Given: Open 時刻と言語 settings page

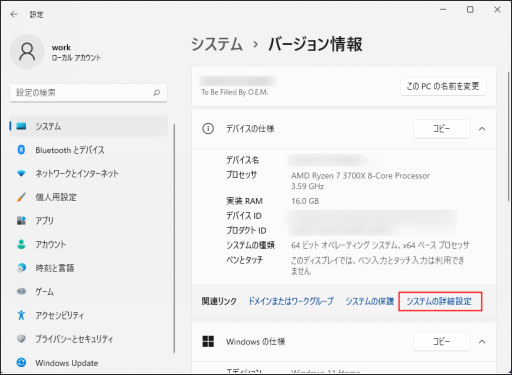Looking at the screenshot, I should click(89, 268).
